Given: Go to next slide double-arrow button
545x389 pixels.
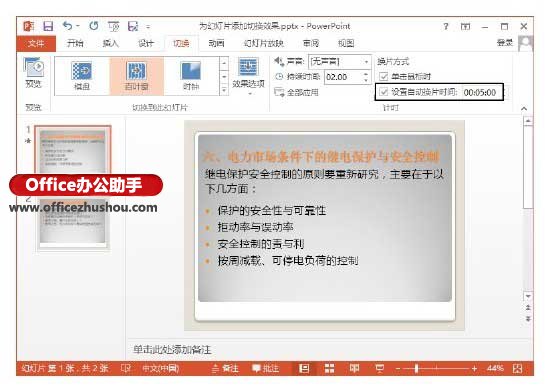Looking at the screenshot, I should pos(528,318).
